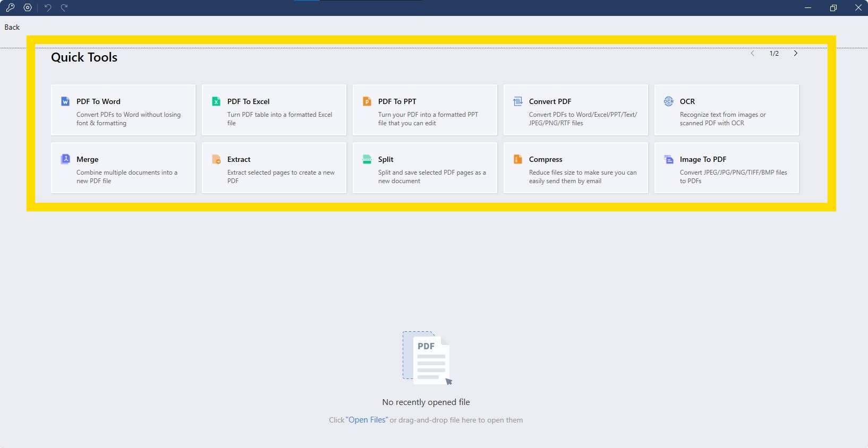Click the Compress tool icon
This screenshot has height=448, width=868.
click(518, 159)
